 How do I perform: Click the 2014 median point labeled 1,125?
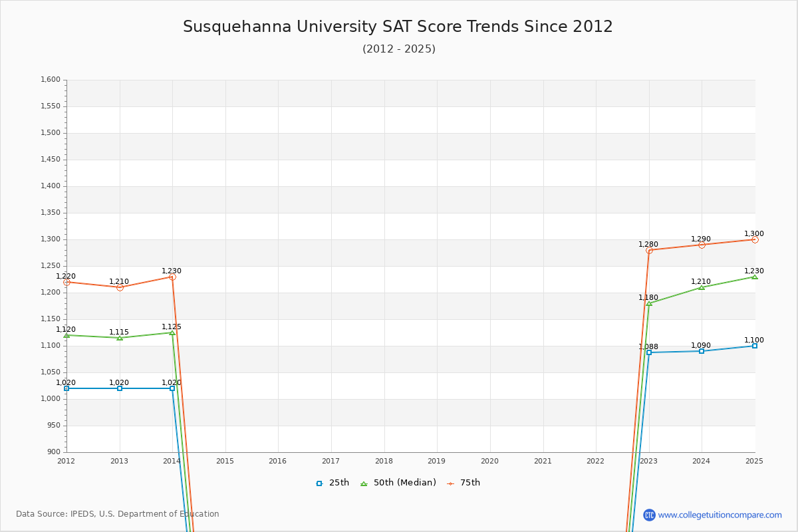[172, 332]
